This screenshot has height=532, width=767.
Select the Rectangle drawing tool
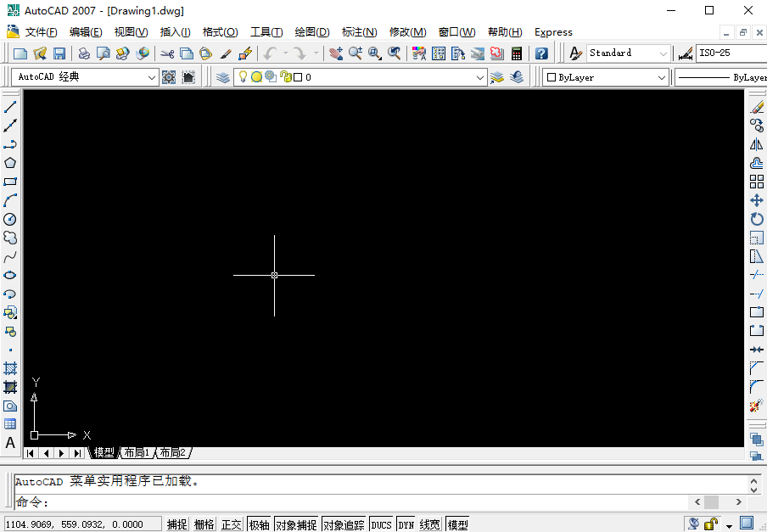(x=10, y=182)
